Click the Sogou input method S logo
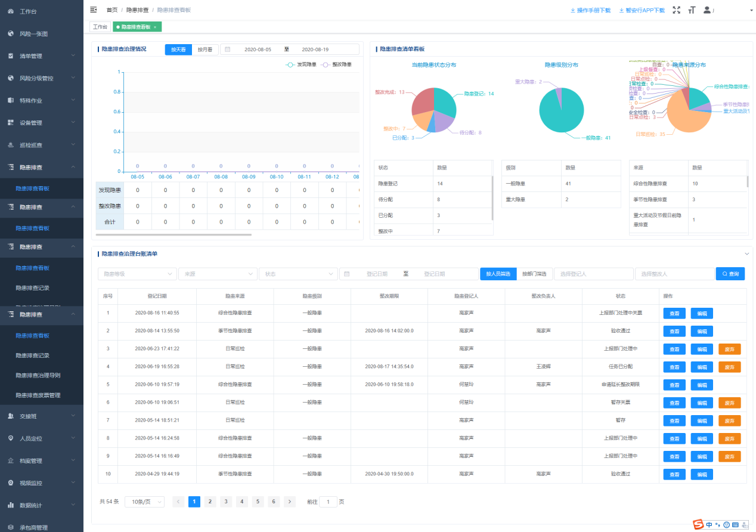 [698, 524]
